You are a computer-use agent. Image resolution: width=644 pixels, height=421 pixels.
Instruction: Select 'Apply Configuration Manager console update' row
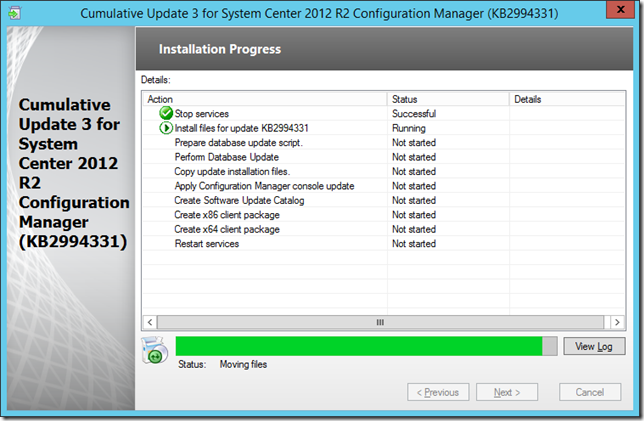click(x=384, y=186)
